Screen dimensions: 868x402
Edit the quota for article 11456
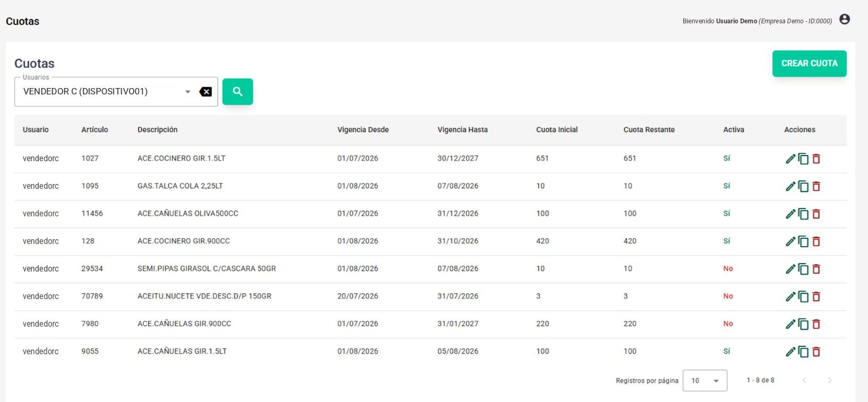(790, 214)
